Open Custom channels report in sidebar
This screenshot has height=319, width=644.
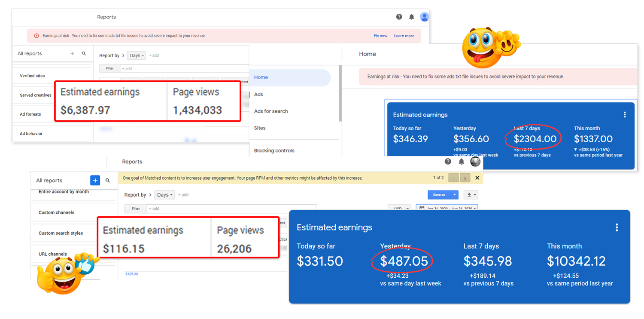tap(56, 212)
